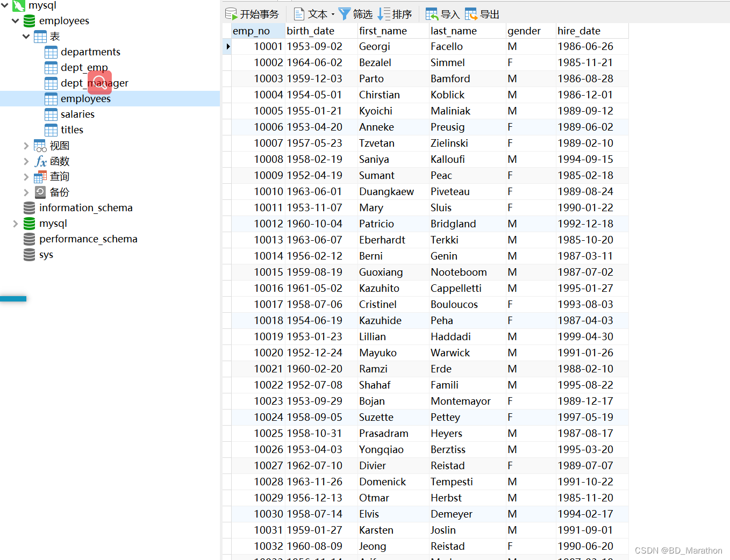This screenshot has height=560, width=730.
Task: Click the birth_date column header
Action: [x=321, y=31]
